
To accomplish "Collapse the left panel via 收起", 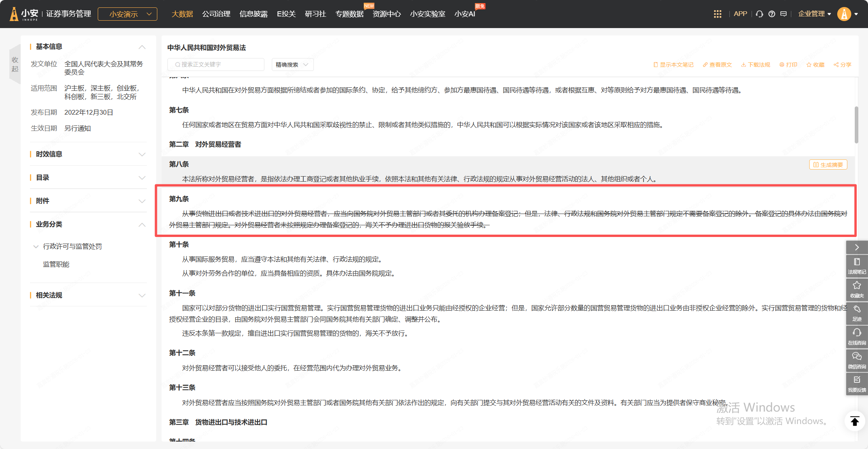I will [15, 64].
